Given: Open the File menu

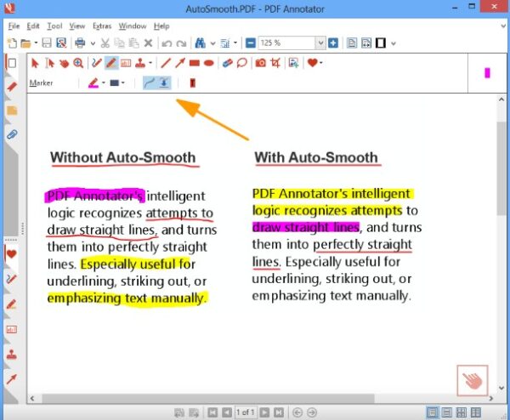Looking at the screenshot, I should point(14,26).
